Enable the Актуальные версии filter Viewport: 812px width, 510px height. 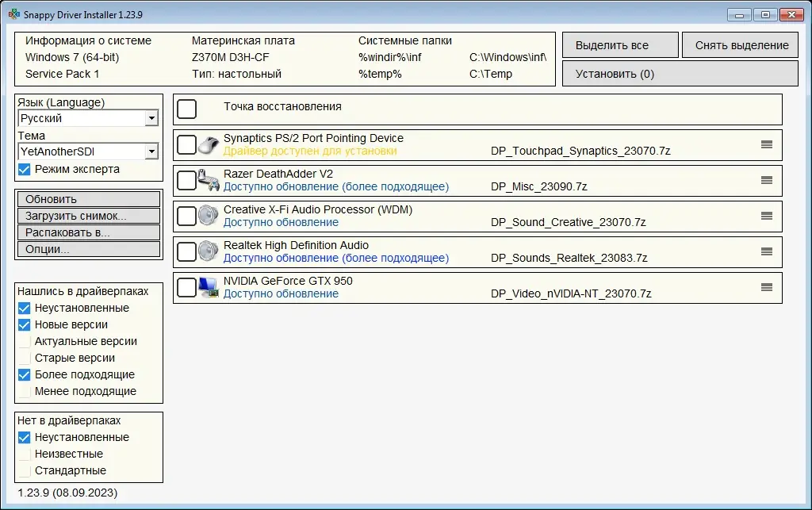coord(24,341)
